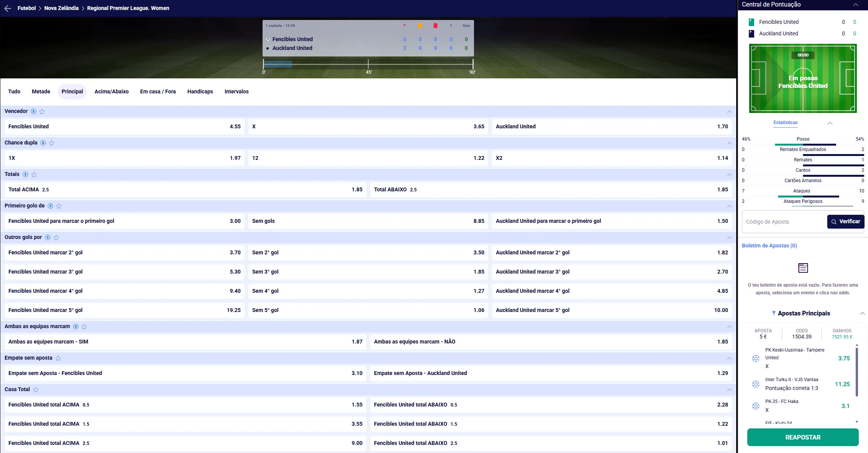This screenshot has width=868, height=453.
Task: Click football icon for PK Keski-Uusimaa bet
Action: (756, 358)
